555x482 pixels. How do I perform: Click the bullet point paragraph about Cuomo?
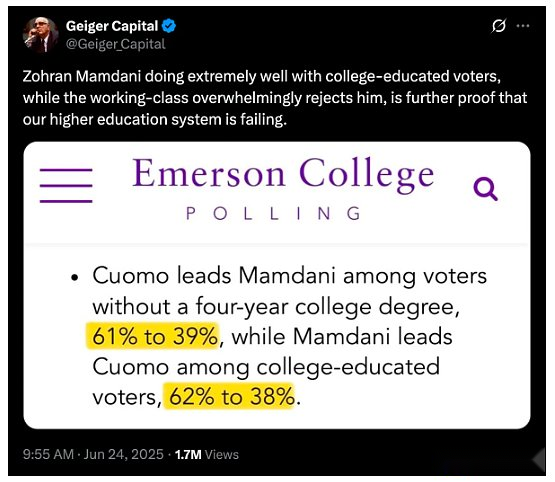pyautogui.click(x=280, y=336)
